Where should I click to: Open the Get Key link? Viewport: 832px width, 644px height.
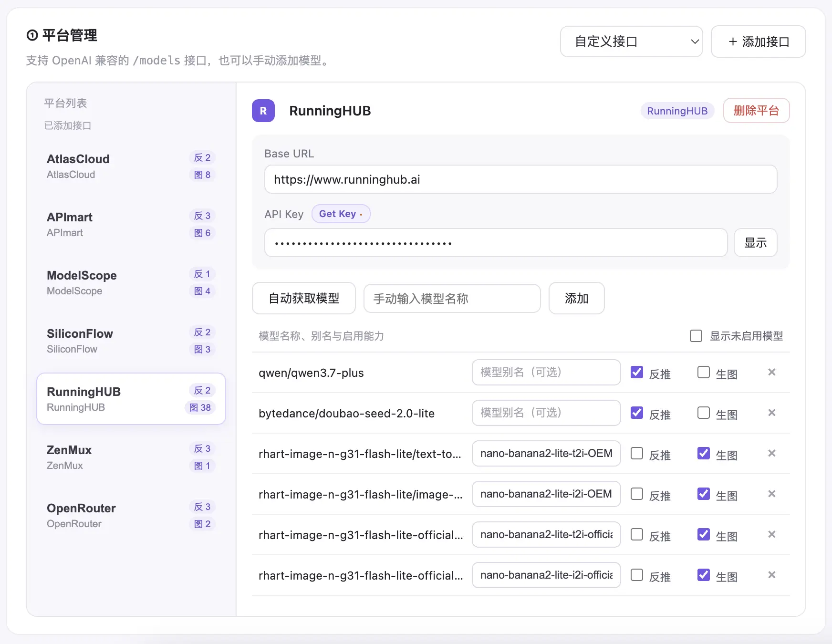(341, 214)
